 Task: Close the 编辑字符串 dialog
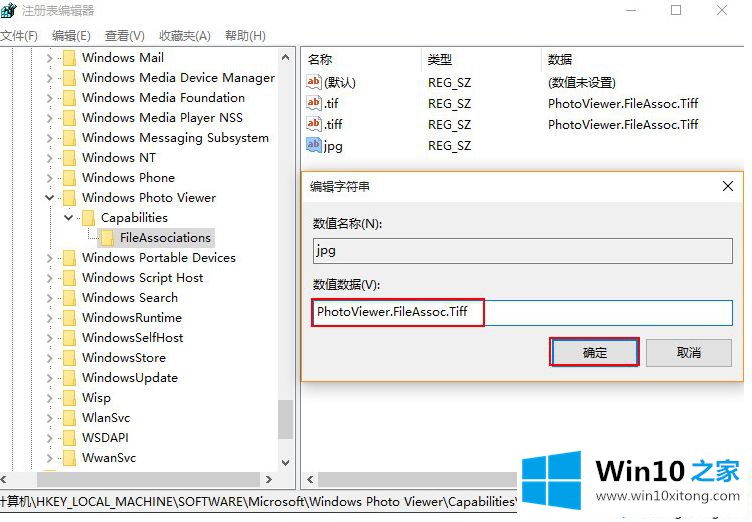pyautogui.click(x=728, y=186)
